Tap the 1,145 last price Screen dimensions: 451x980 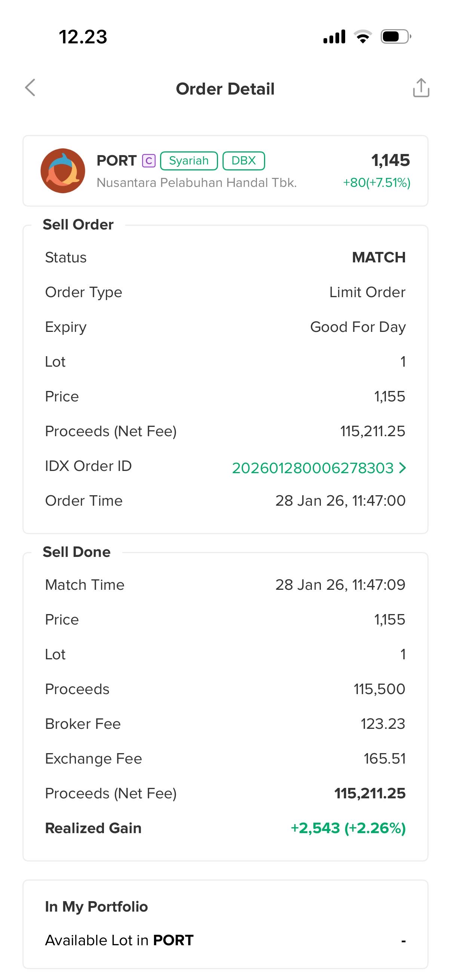coord(390,160)
